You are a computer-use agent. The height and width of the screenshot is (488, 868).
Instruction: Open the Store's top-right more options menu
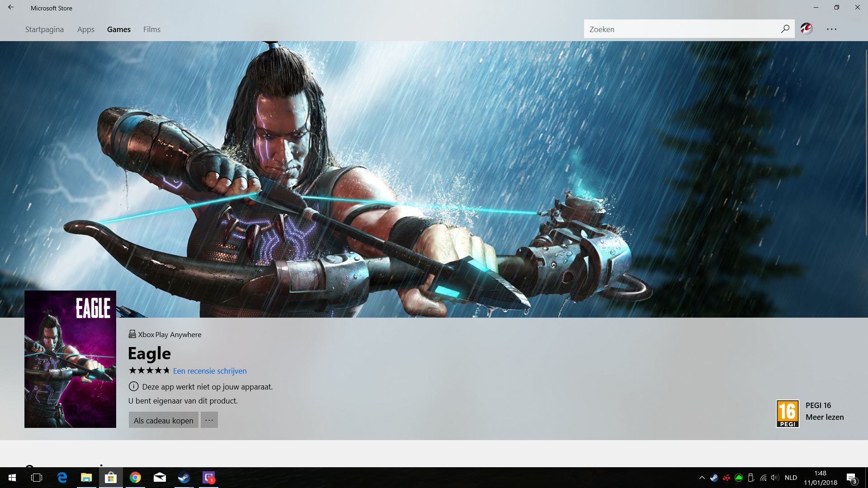832,29
